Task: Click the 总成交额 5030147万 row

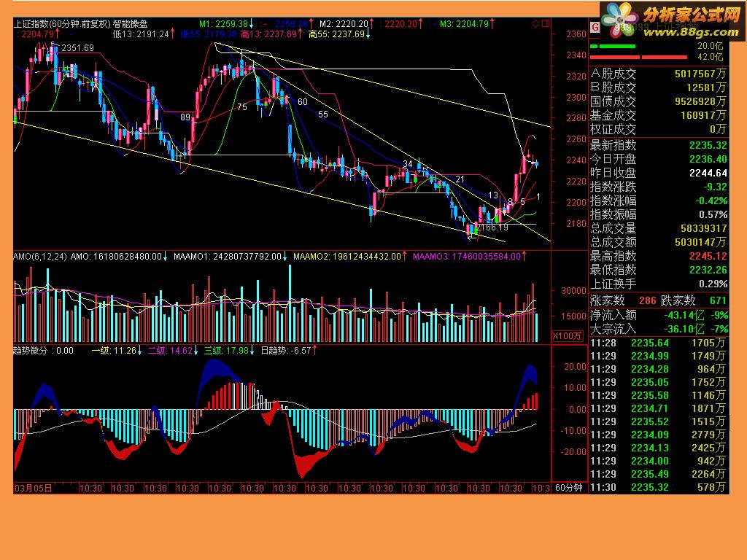Action: (x=659, y=242)
